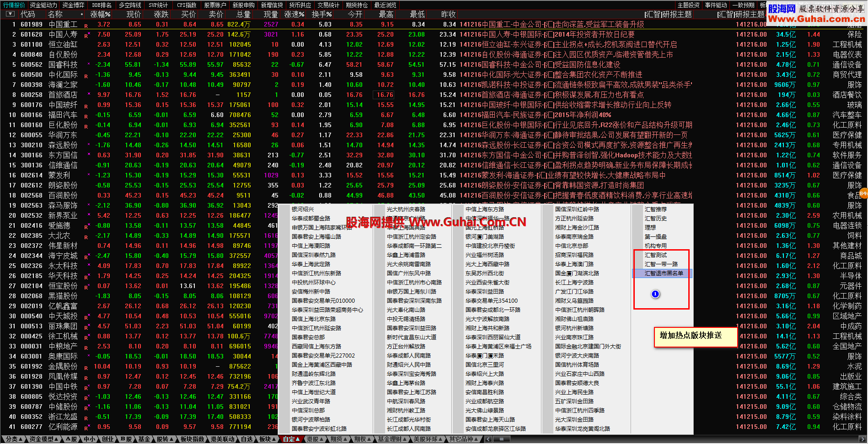Click industry cell 工程机械 for 恒立油缸
The width and height of the screenshot is (868, 444).
(847, 44)
